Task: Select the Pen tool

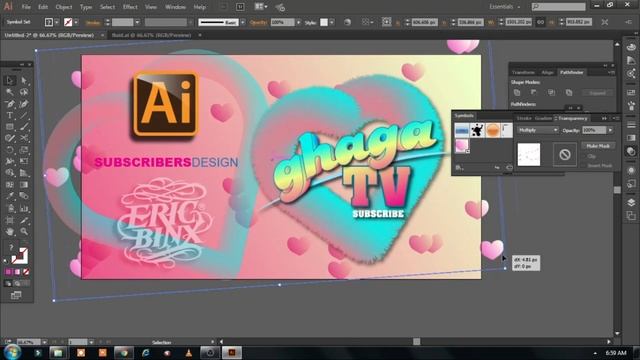Action: [x=10, y=104]
